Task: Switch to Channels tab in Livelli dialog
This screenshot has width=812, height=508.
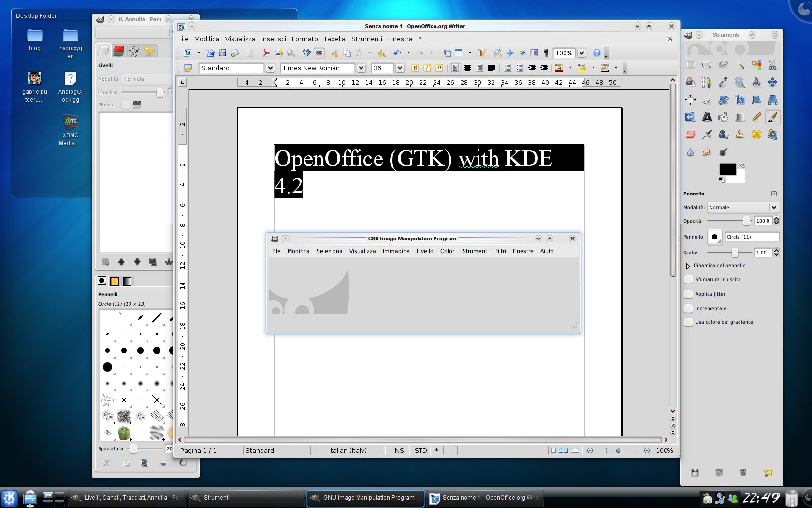Action: [118, 50]
